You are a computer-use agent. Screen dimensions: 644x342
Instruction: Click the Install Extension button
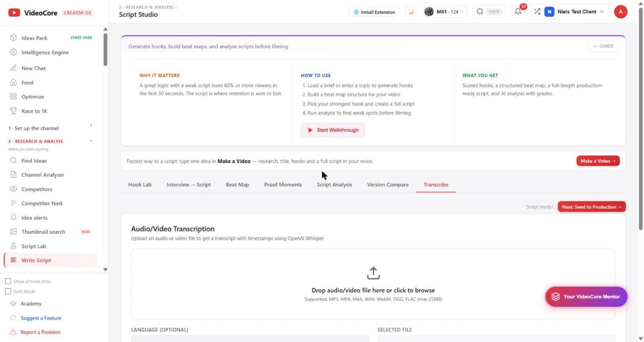374,12
